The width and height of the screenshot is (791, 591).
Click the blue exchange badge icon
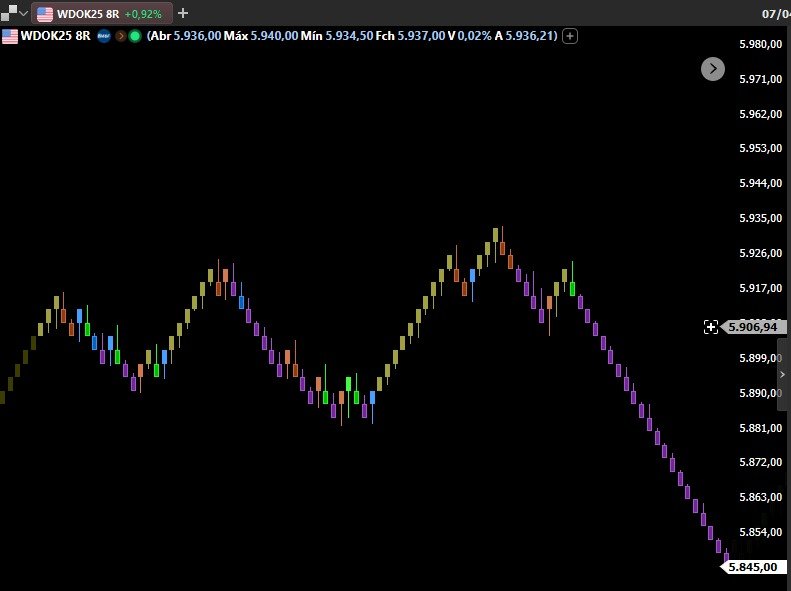pos(103,36)
